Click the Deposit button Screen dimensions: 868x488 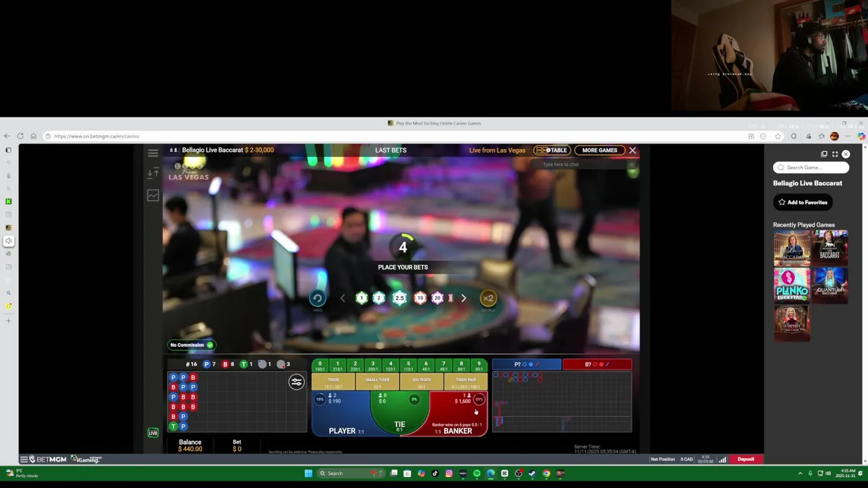(x=746, y=460)
